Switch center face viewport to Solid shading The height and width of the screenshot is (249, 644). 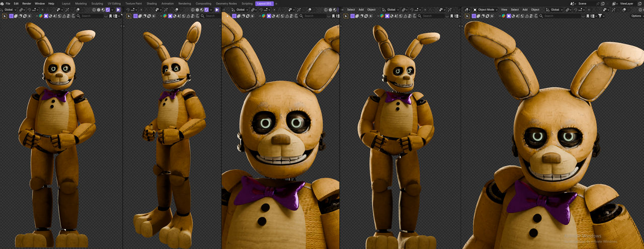pos(331,10)
